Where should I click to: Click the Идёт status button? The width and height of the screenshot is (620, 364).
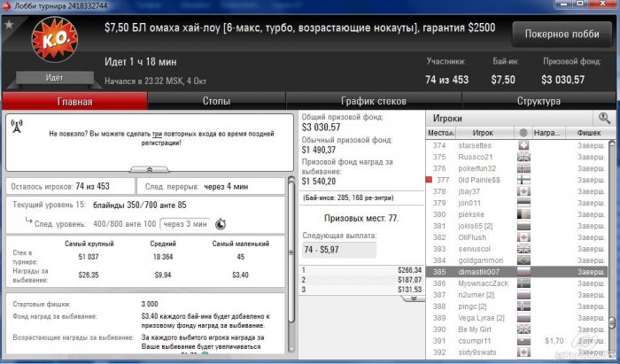tap(55, 78)
